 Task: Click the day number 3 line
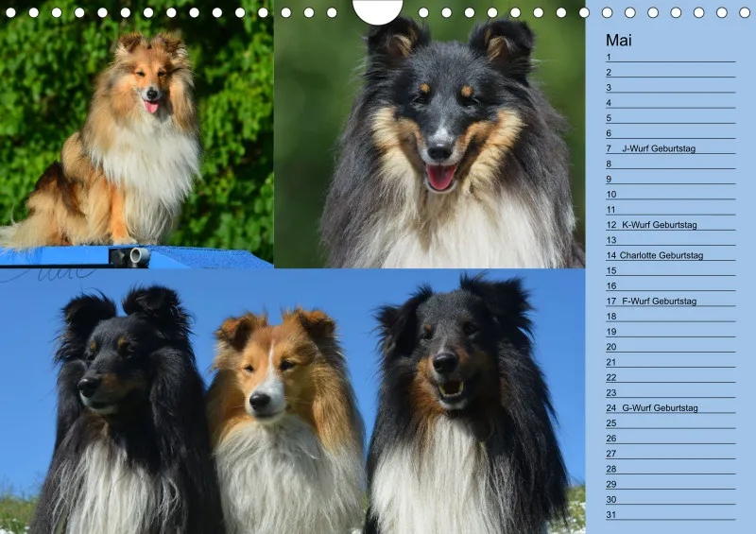pyautogui.click(x=670, y=88)
